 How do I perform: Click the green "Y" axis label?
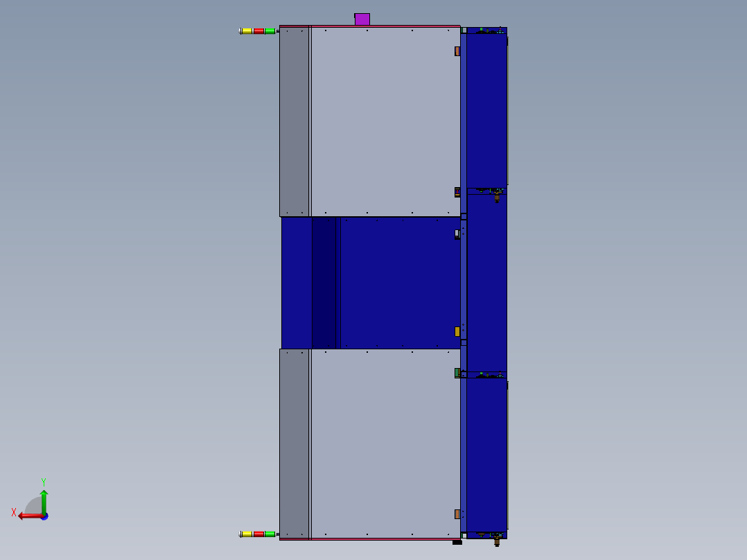click(44, 482)
